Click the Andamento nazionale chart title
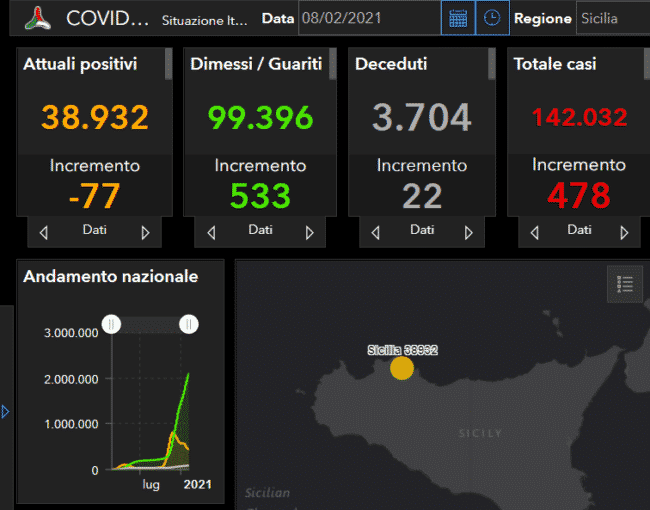This screenshot has width=650, height=510. click(111, 277)
